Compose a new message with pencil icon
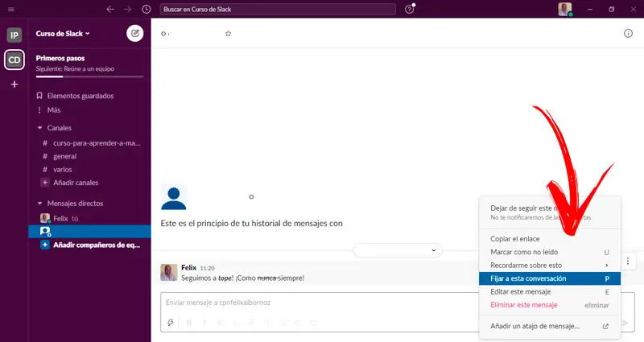The width and height of the screenshot is (644, 342). pos(134,33)
